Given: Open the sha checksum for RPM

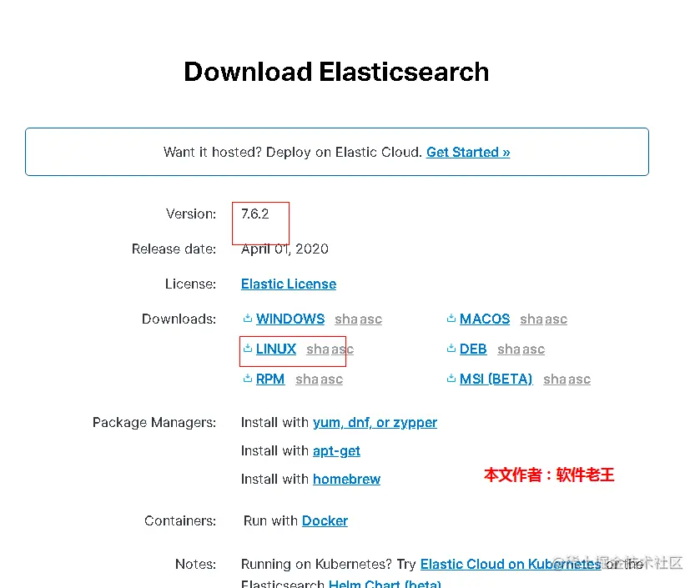Looking at the screenshot, I should coord(307,379).
